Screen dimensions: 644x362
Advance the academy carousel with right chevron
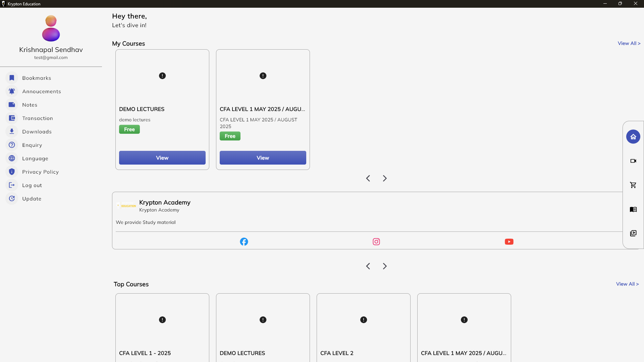(385, 266)
